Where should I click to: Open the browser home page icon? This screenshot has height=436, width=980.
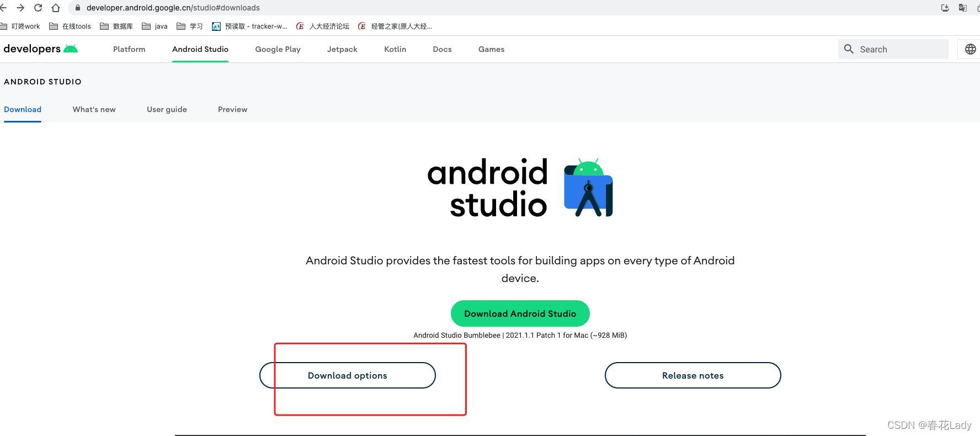(56, 8)
